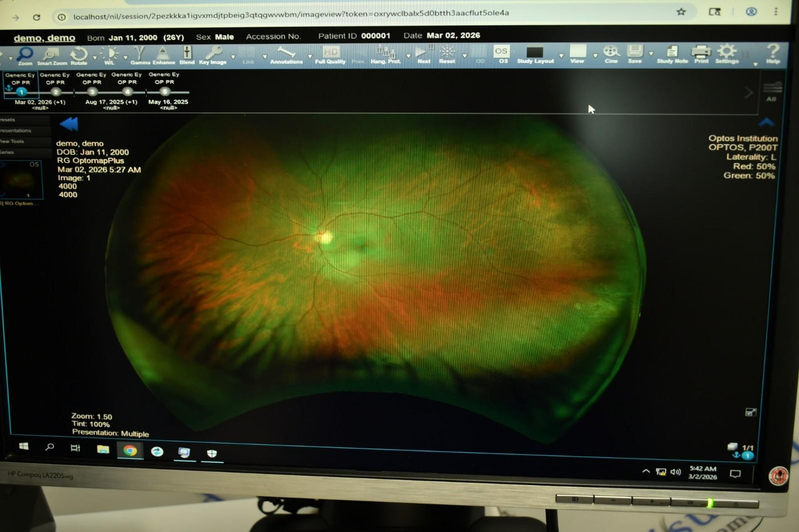Open the taskbar volume control

(676, 472)
